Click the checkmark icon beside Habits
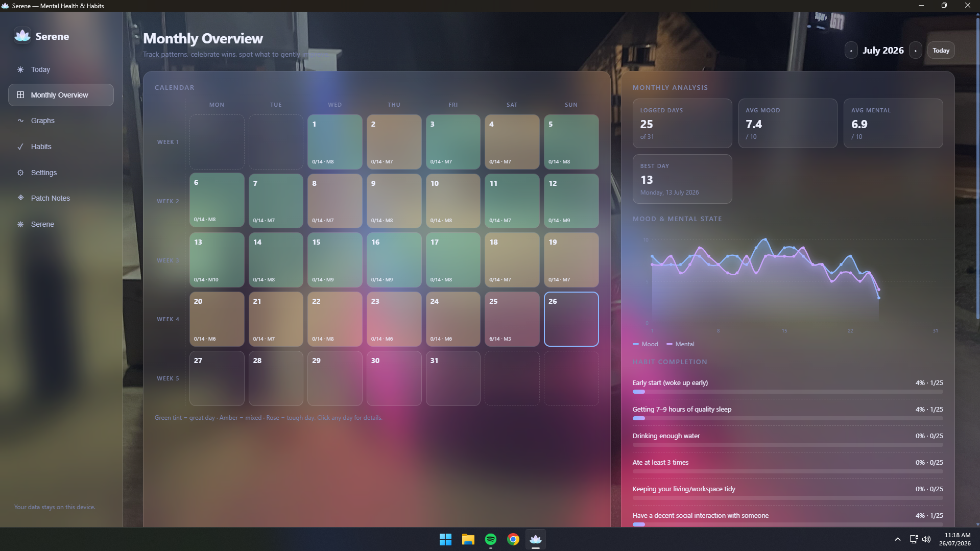980x551 pixels. 20,147
